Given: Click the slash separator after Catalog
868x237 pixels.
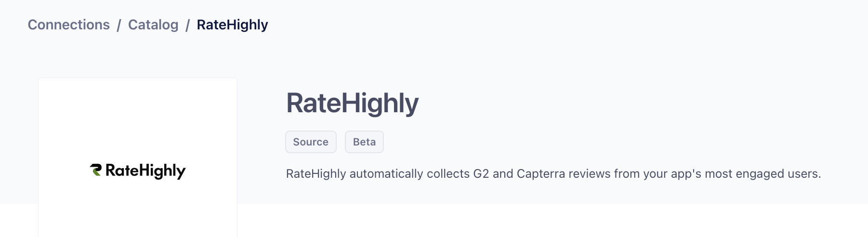Looking at the screenshot, I should point(188,25).
